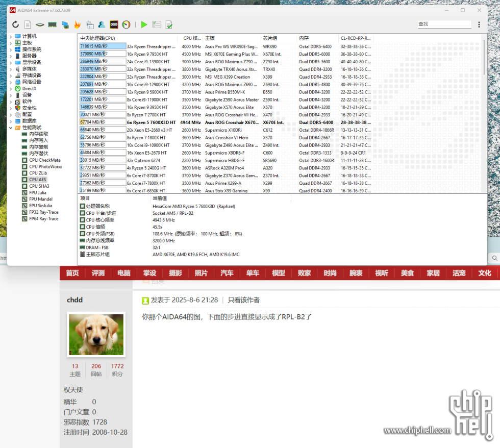Click the blue user silhouette toolbar icon
Screen dimensions: 500x448
coord(102,24)
